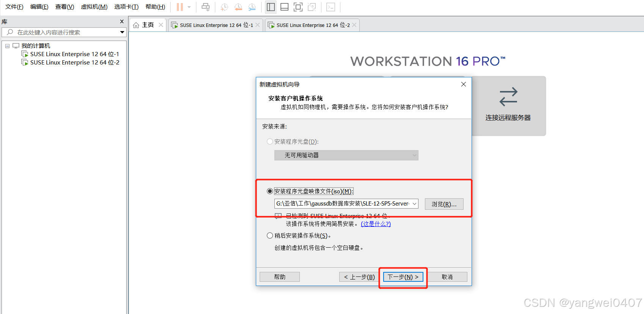Close the SUSE Linux Enterprise 12 64 位-1 tab
This screenshot has width=644, height=314.
[258, 25]
